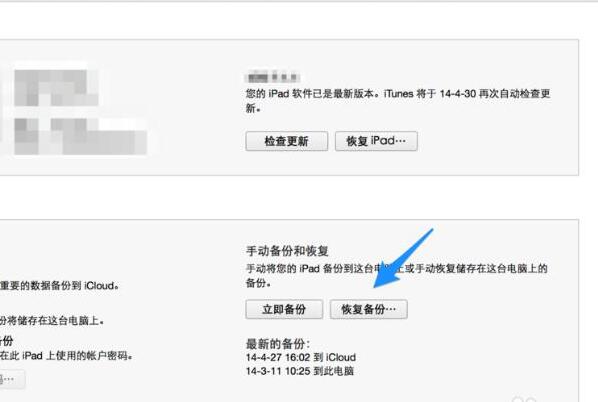Click the manual backup description paragraph
598x402 pixels.
pyautogui.click(x=397, y=275)
